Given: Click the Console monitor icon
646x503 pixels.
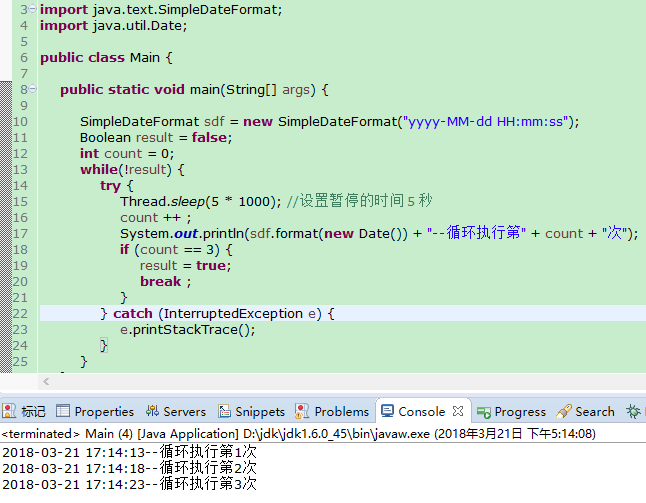Looking at the screenshot, I should [x=387, y=411].
